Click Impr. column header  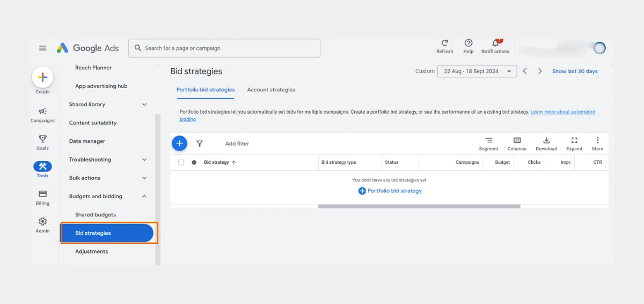click(566, 162)
